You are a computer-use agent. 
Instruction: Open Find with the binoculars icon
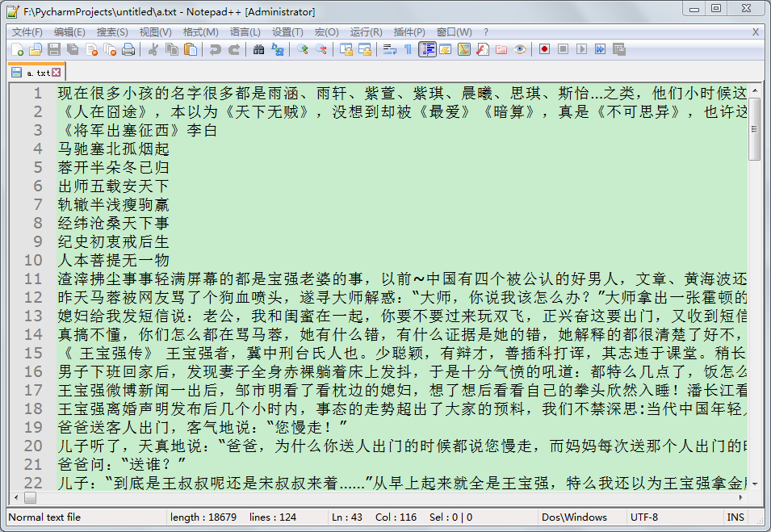pos(258,50)
